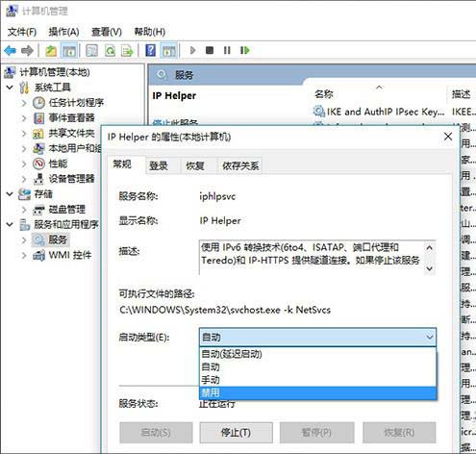Click the blue back arrow toolbar icon
The image size is (476, 454).
pyautogui.click(x=11, y=50)
